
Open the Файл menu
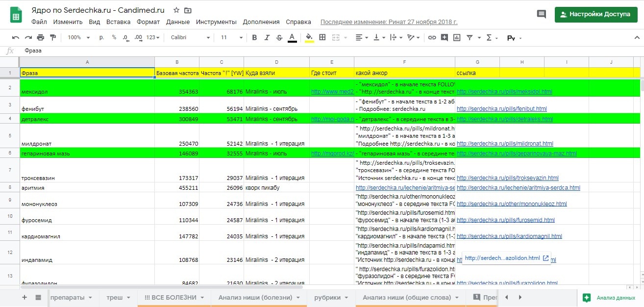click(x=39, y=22)
